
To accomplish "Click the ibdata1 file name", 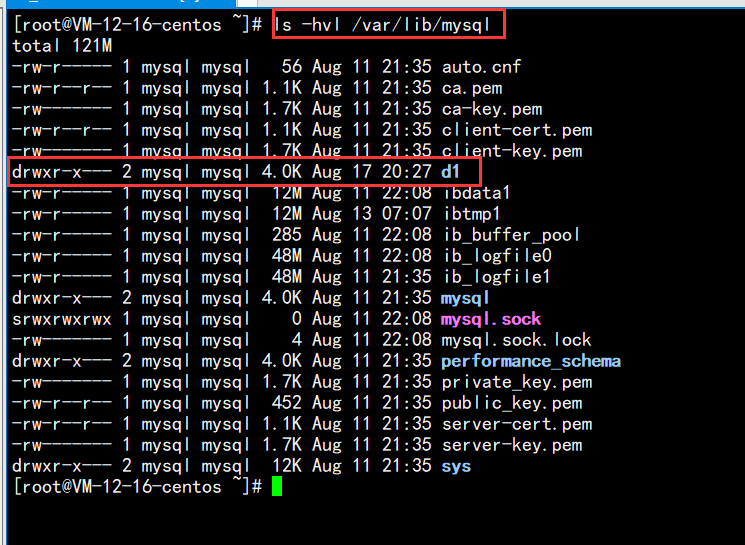I will pyautogui.click(x=476, y=193).
